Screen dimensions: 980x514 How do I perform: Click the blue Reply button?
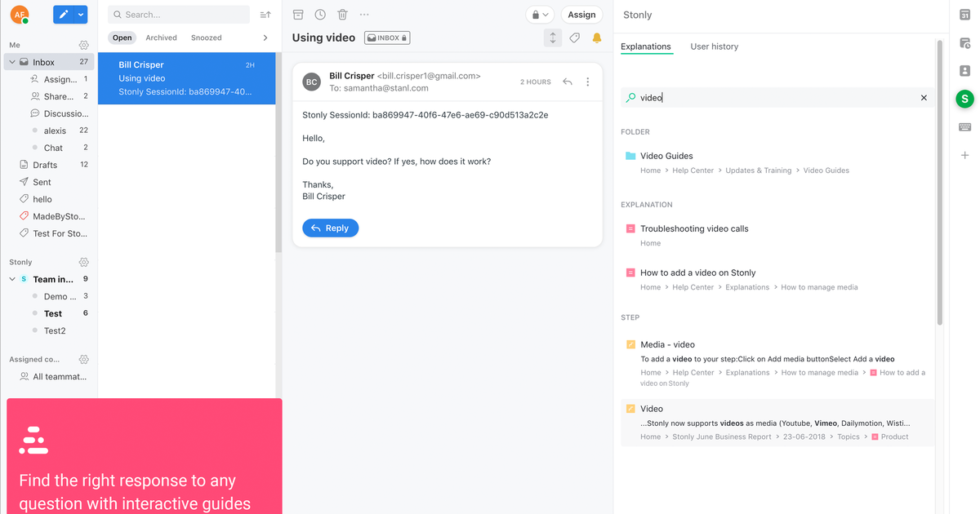pyautogui.click(x=330, y=228)
